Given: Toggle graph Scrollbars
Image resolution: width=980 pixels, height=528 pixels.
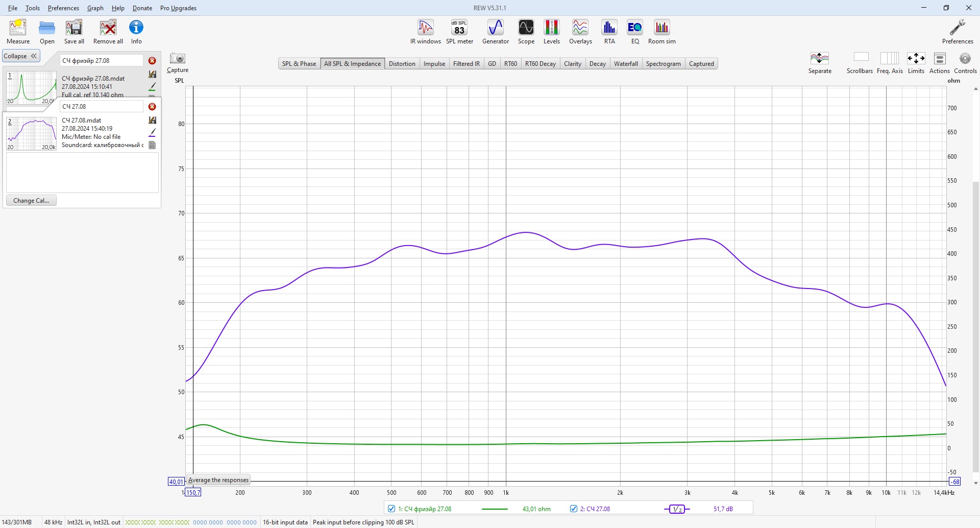Looking at the screenshot, I should [860, 63].
